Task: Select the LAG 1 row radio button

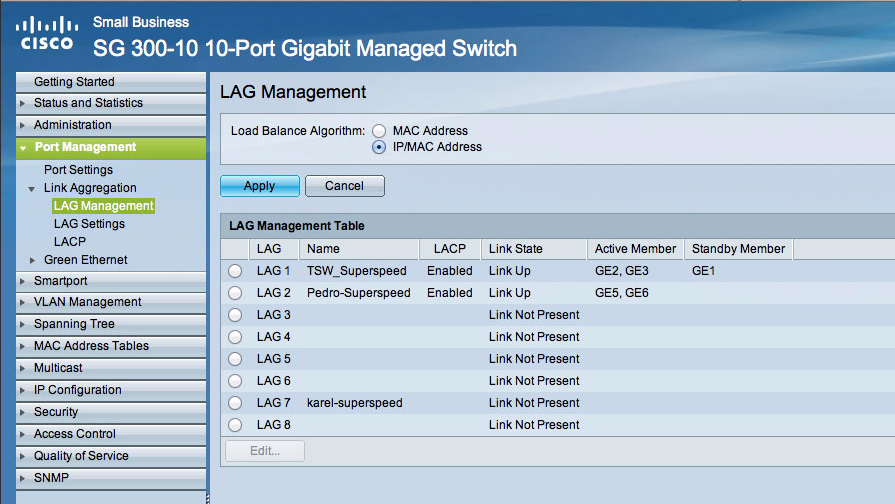Action: pyautogui.click(x=235, y=271)
